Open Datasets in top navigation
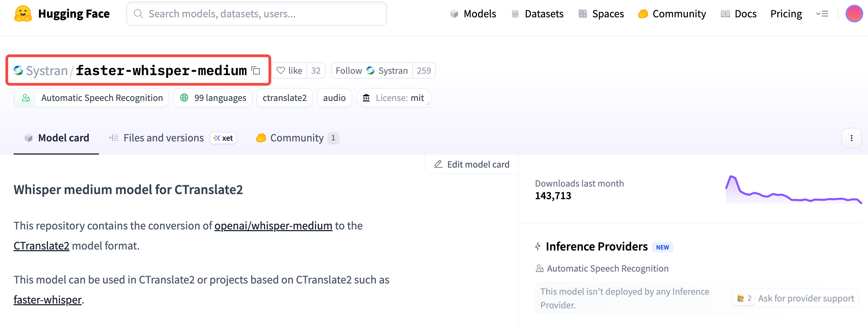The height and width of the screenshot is (327, 868). [x=537, y=14]
